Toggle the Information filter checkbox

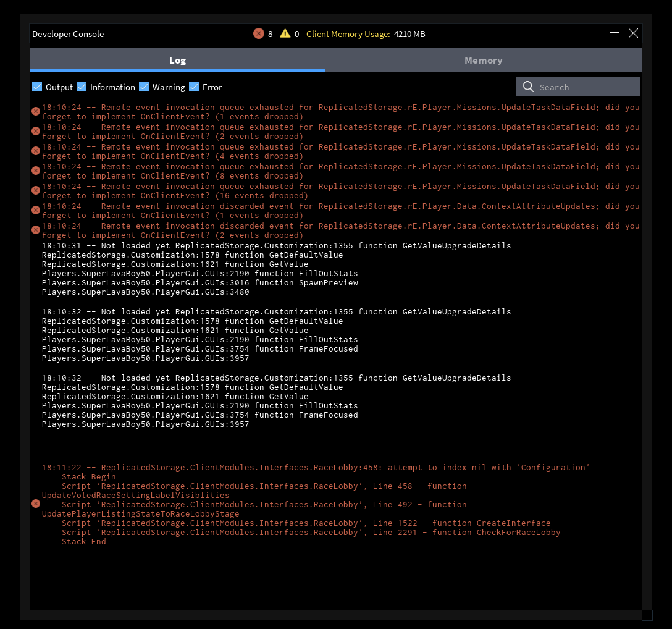click(82, 87)
